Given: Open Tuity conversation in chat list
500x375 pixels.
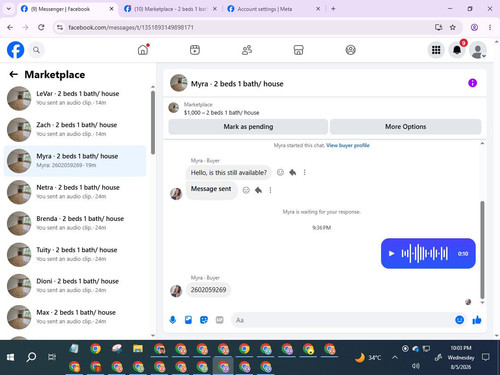Looking at the screenshot, I should [x=75, y=254].
